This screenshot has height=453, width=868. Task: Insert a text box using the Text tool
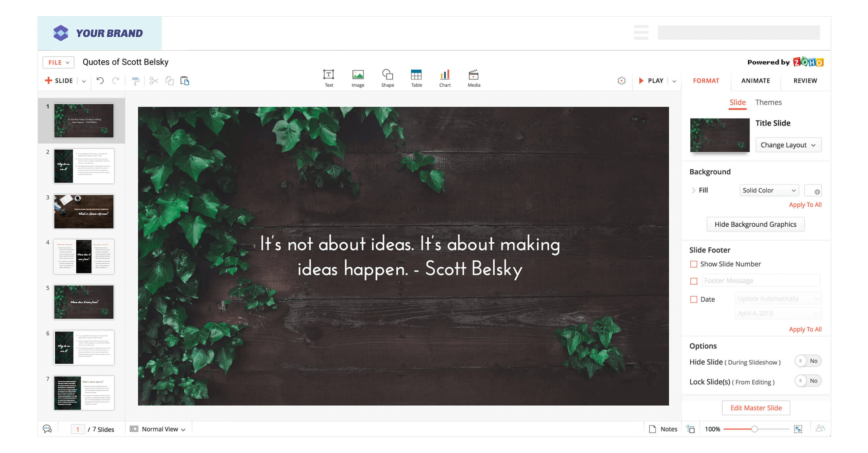tap(328, 78)
